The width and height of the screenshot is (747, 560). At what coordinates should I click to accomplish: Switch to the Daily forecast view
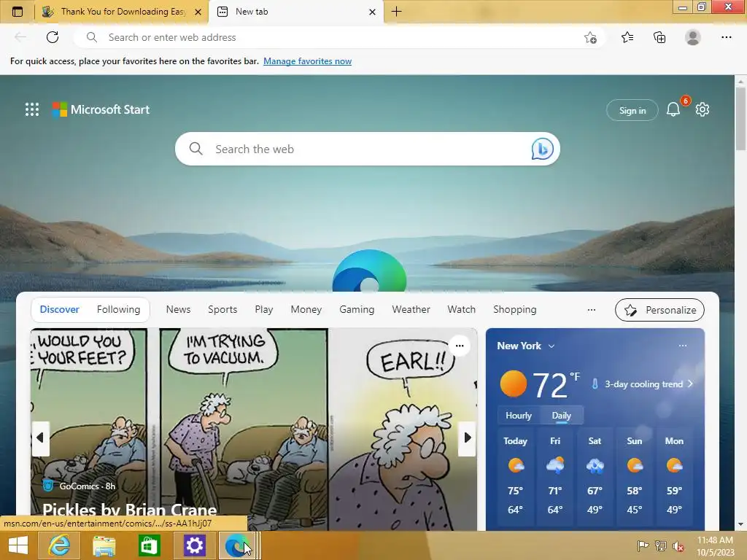coord(561,415)
